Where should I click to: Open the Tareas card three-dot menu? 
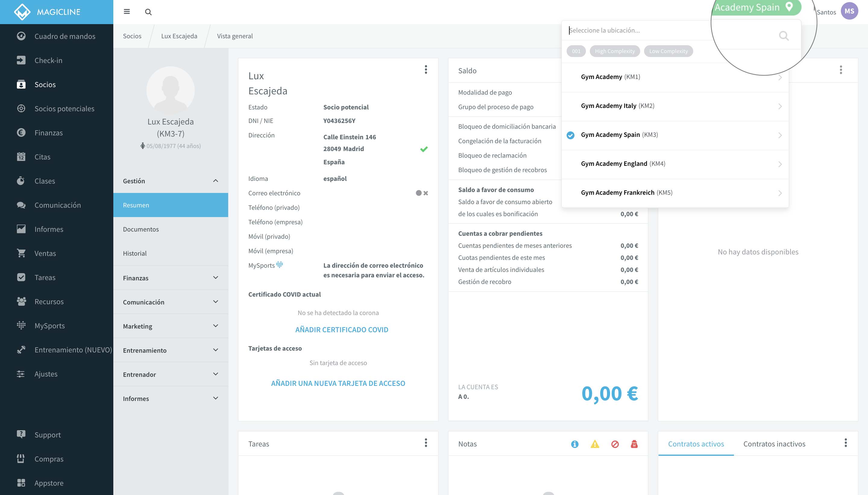pos(426,443)
